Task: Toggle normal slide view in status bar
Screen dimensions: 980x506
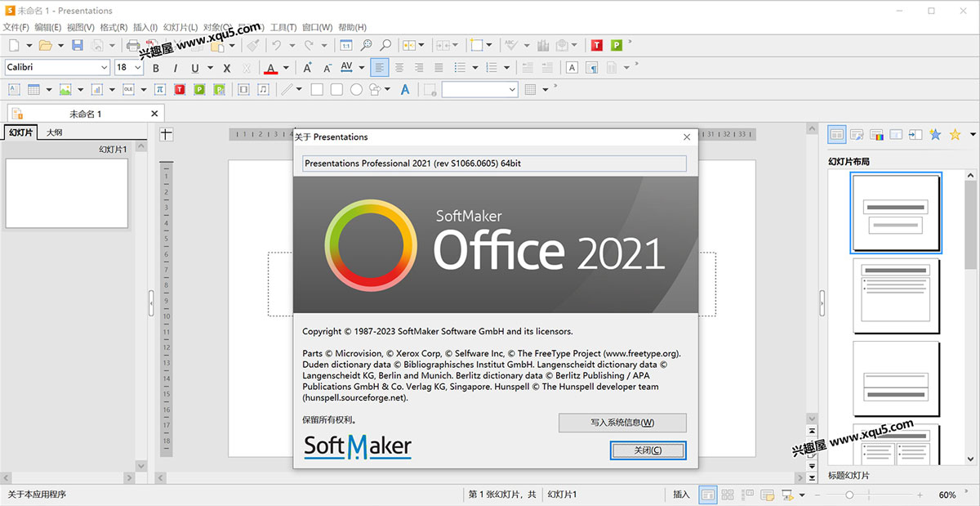Action: (x=708, y=495)
